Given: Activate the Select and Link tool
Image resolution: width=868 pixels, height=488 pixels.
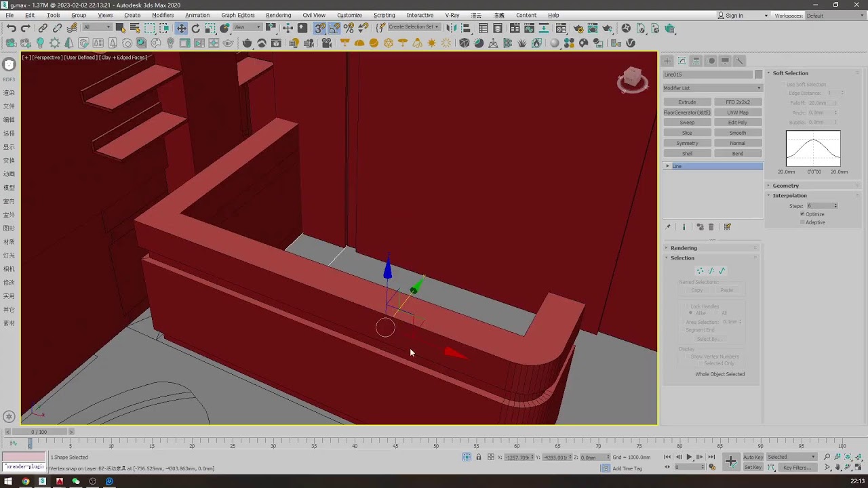Looking at the screenshot, I should pos(43,28).
